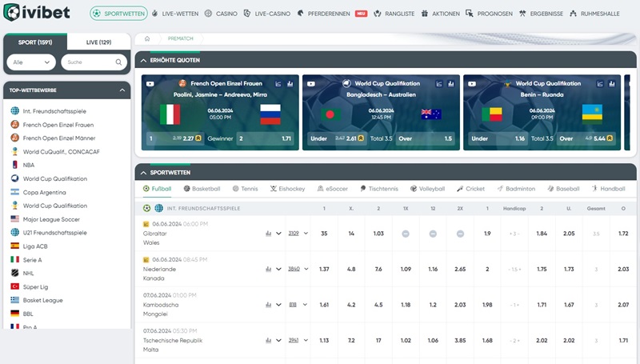The width and height of the screenshot is (640, 364).
Task: Click the ivibet logo
Action: tap(37, 13)
